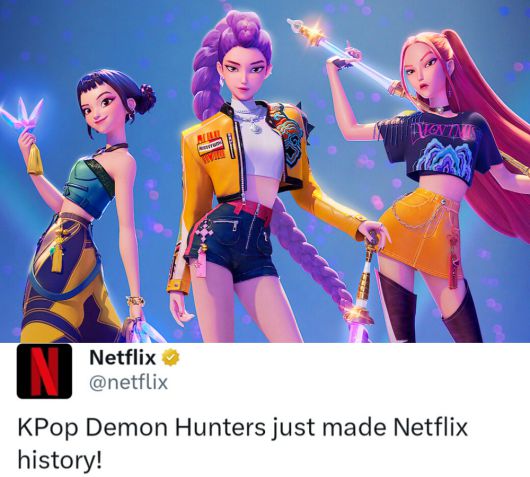530x477 pixels.
Task: Click the purple-braided character's face
Action: (243, 73)
